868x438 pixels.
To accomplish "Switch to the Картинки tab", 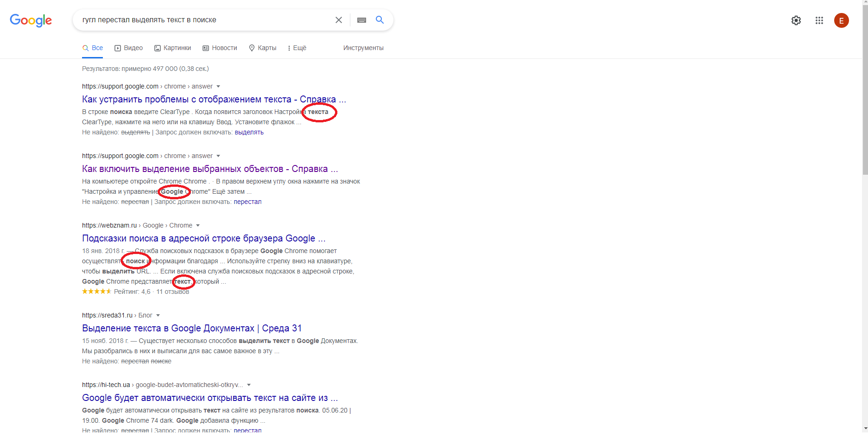I will 173,48.
